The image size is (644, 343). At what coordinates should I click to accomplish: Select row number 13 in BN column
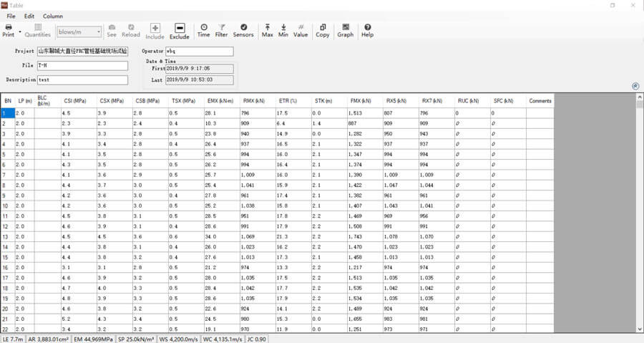pyautogui.click(x=8, y=236)
